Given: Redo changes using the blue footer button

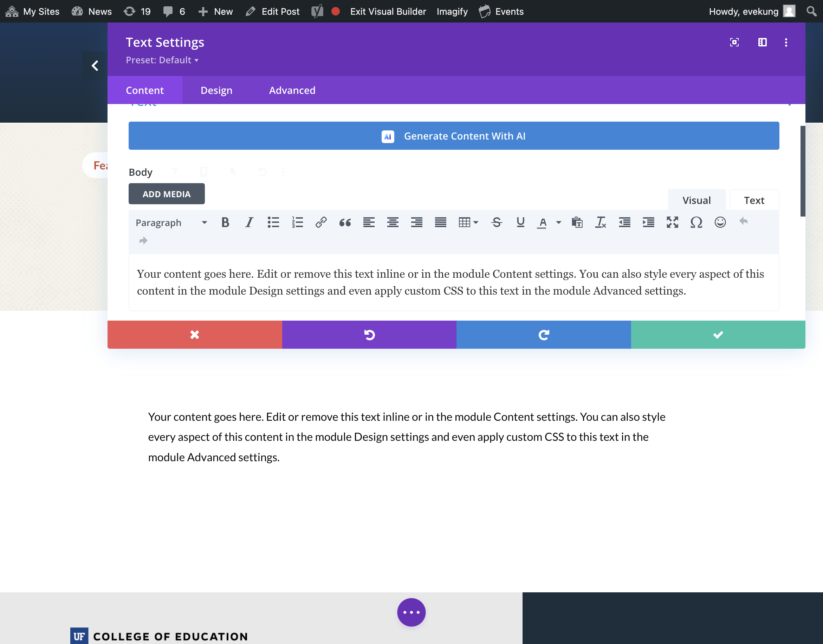Looking at the screenshot, I should (x=544, y=335).
